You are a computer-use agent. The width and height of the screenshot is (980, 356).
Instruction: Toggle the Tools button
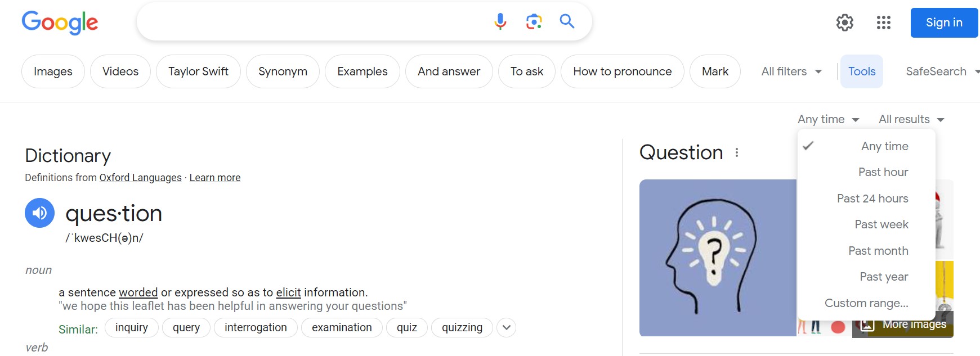click(x=861, y=71)
